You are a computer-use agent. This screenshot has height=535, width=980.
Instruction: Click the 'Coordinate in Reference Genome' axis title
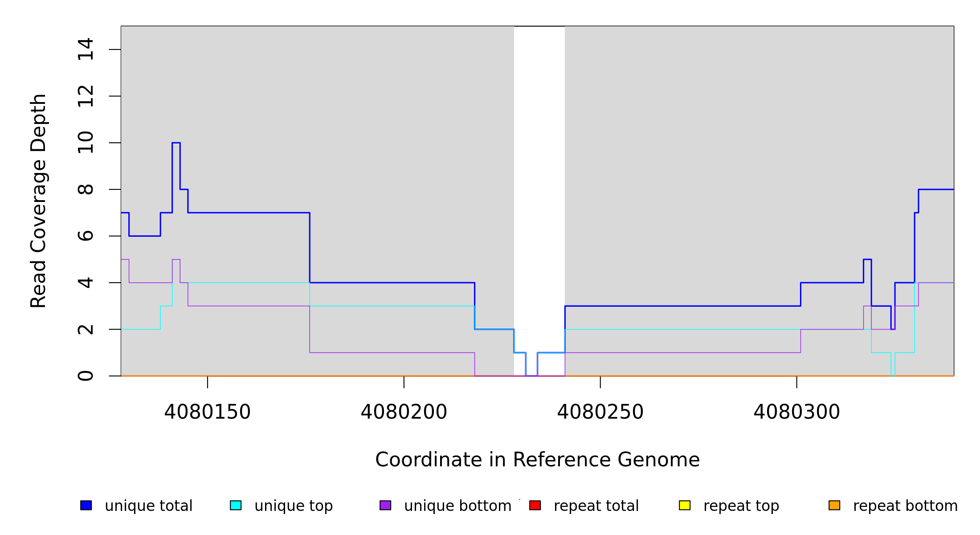click(x=537, y=460)
